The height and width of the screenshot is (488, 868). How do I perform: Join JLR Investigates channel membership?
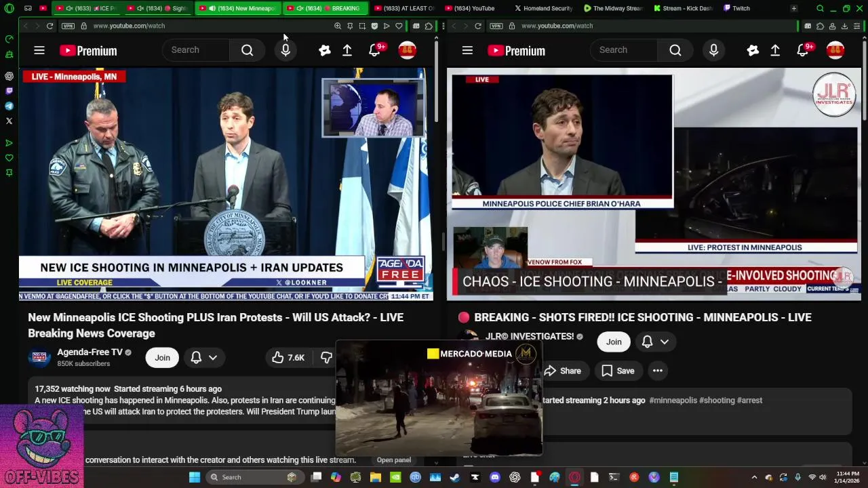pyautogui.click(x=614, y=342)
